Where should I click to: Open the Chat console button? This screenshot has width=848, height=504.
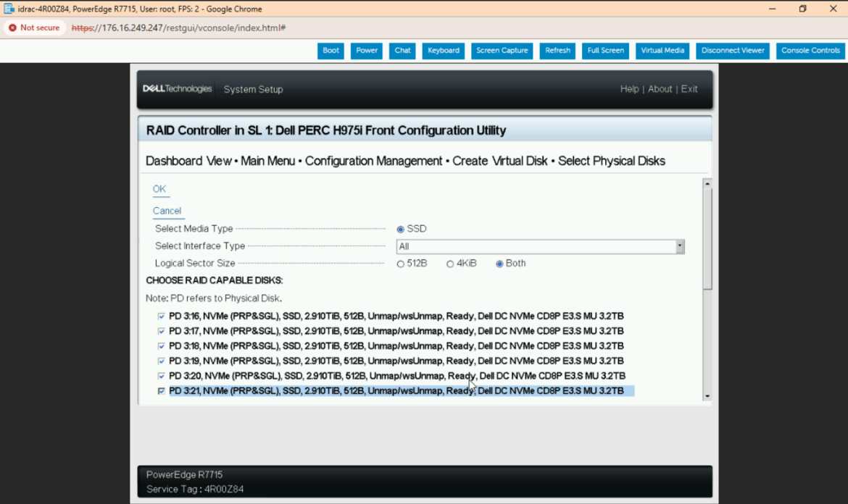(x=402, y=51)
